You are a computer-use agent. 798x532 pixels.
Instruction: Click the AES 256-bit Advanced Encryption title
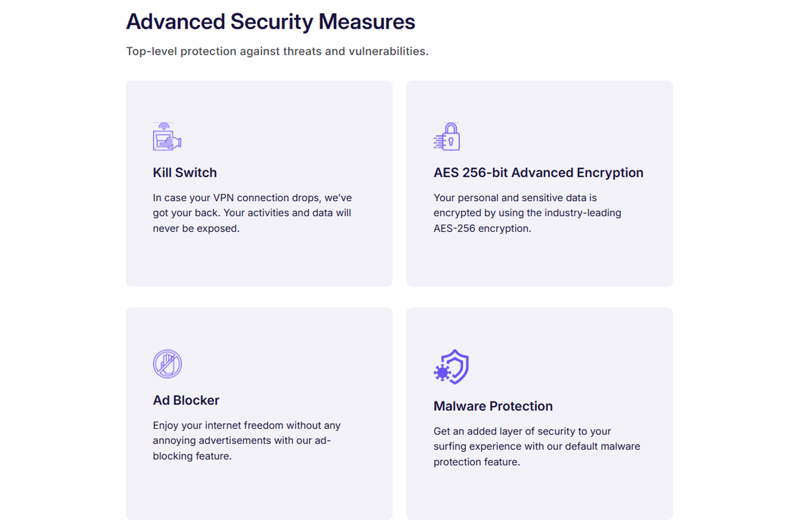(x=538, y=173)
